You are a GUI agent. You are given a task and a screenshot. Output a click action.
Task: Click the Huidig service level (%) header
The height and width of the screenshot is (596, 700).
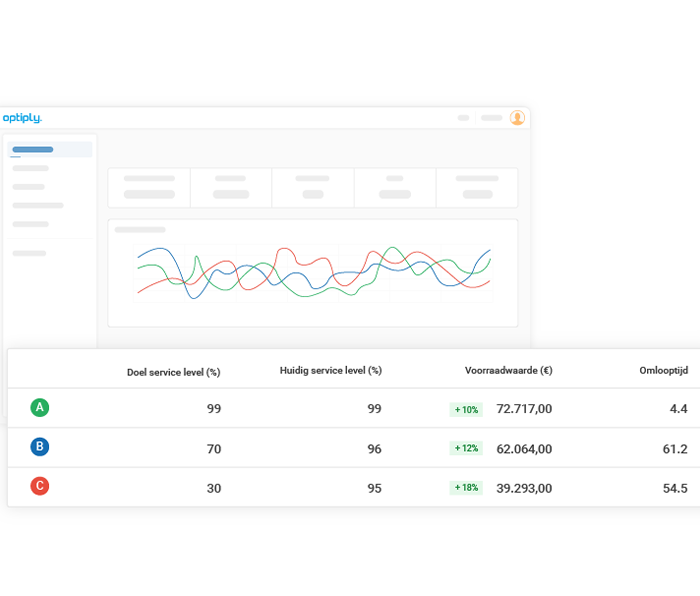[x=331, y=371]
